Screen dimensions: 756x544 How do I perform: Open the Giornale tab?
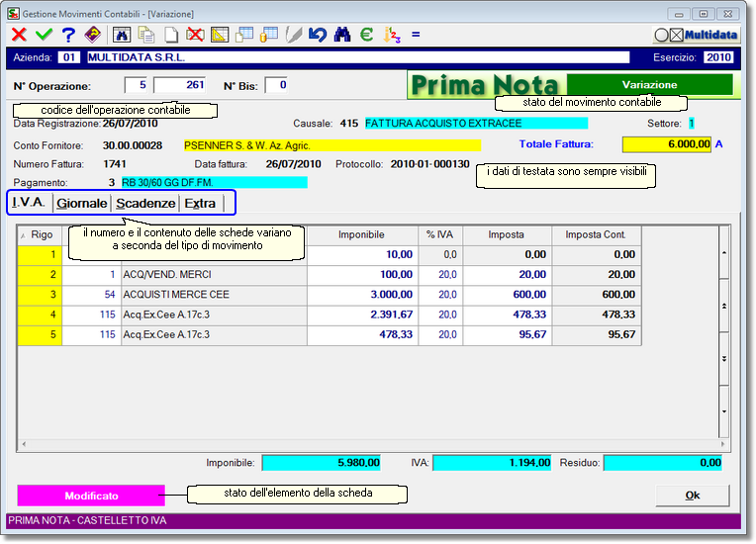click(x=81, y=203)
